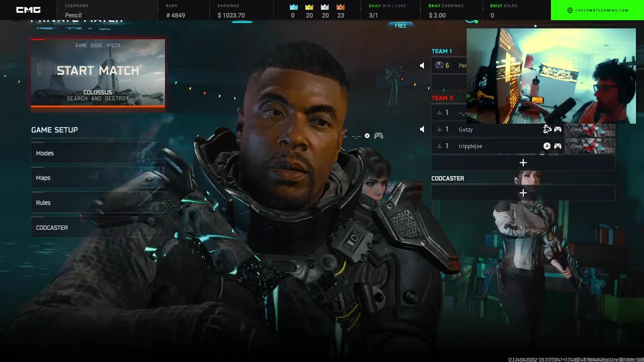This screenshot has width=644, height=362.
Task: Click the TEAM 1 header
Action: click(441, 51)
